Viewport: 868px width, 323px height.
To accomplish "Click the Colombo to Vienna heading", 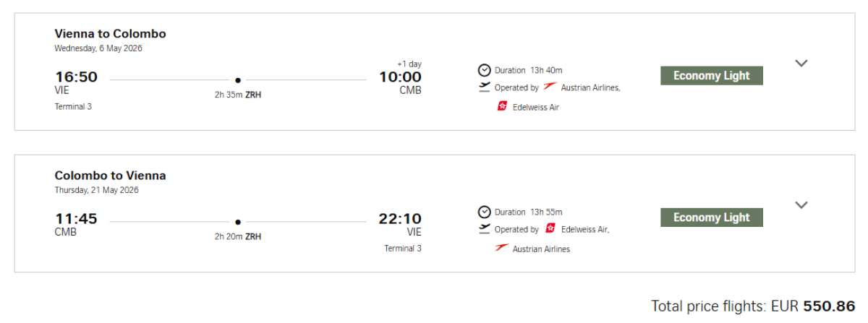I will pyautogui.click(x=110, y=176).
